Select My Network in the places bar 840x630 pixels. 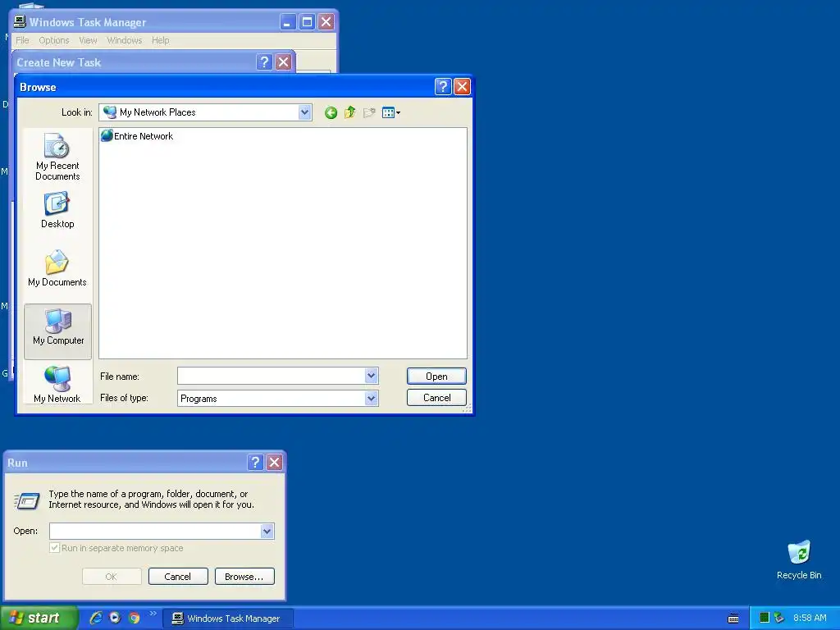(x=57, y=384)
